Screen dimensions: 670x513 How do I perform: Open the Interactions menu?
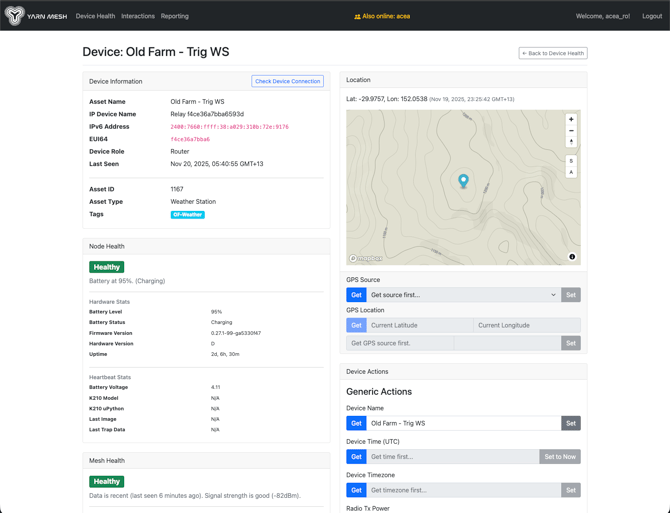point(138,16)
